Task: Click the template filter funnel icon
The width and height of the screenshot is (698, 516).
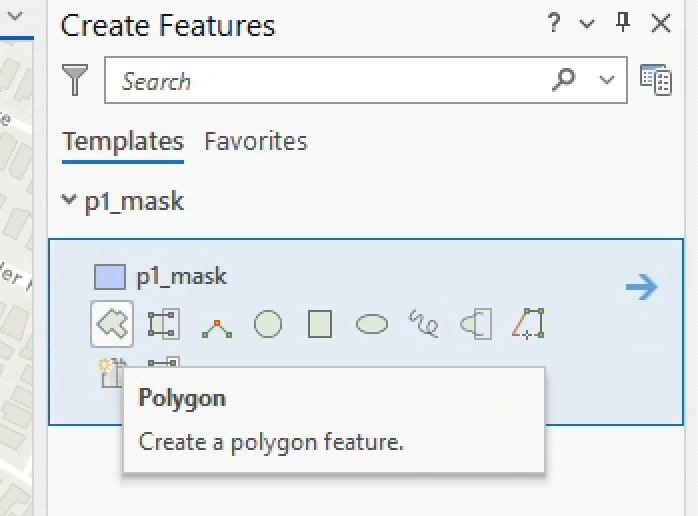Action: click(x=75, y=81)
